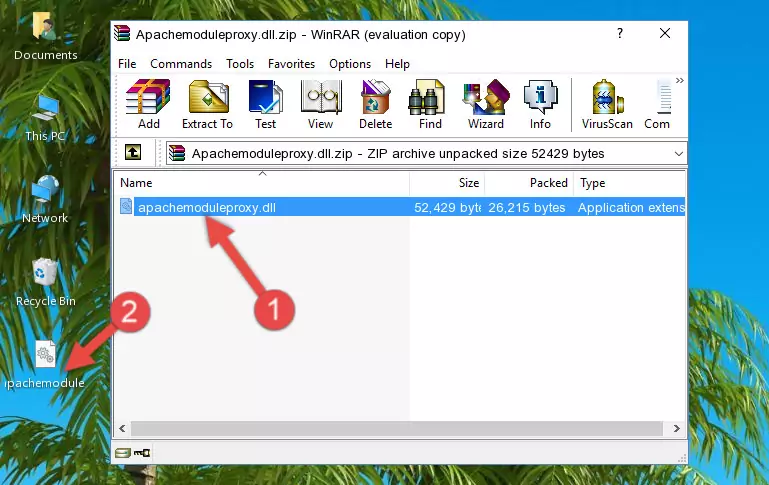Screen dimensions: 769x485
Task: Start VirusScan on the archive
Action: click(x=607, y=104)
